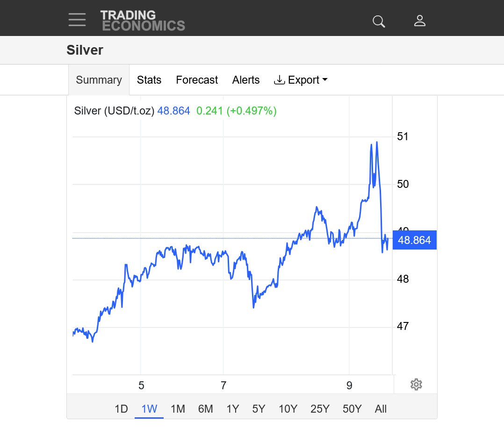Open the Forecast tab

point(197,80)
